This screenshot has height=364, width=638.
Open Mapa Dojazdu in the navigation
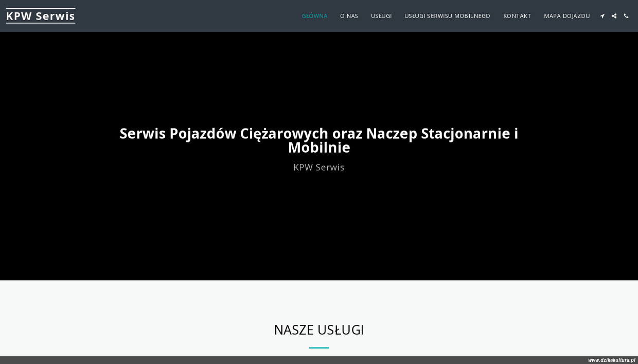(x=567, y=16)
